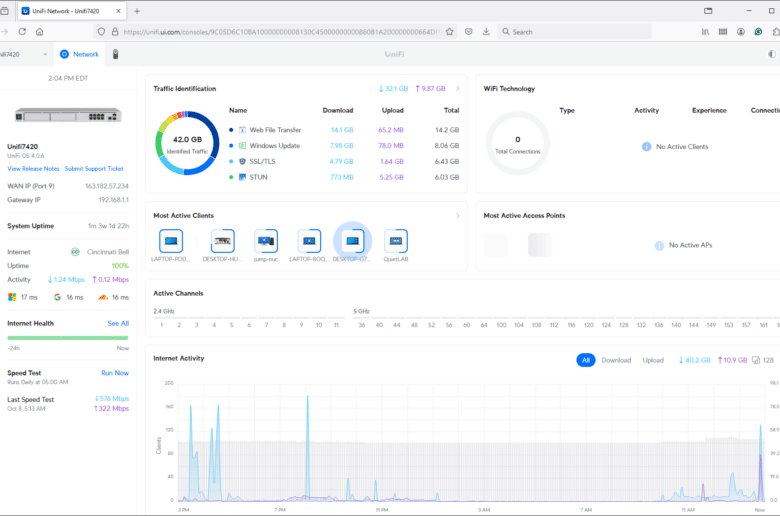Viewport: 780px width, 516px height.
Task: Click the Google latency icon showing 16 ms
Action: pos(57,297)
